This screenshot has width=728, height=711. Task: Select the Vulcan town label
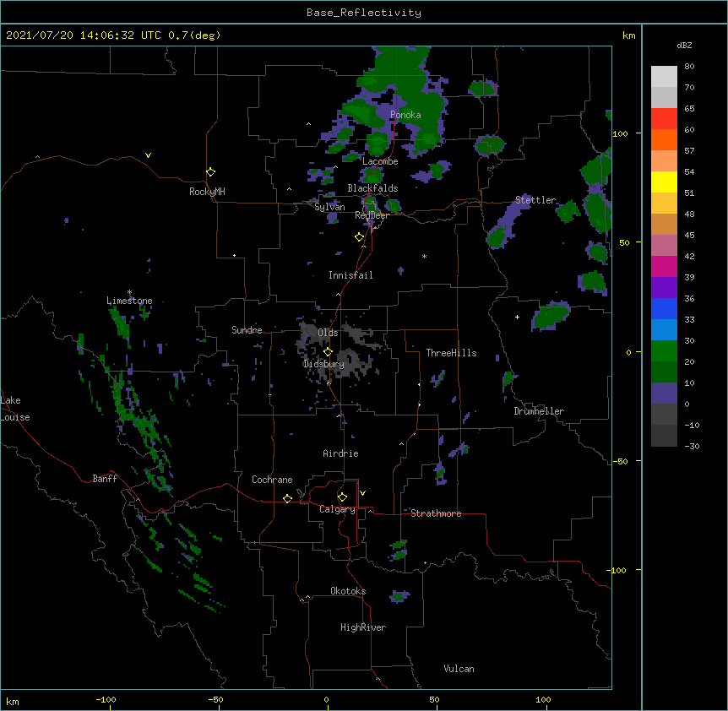pos(459,669)
